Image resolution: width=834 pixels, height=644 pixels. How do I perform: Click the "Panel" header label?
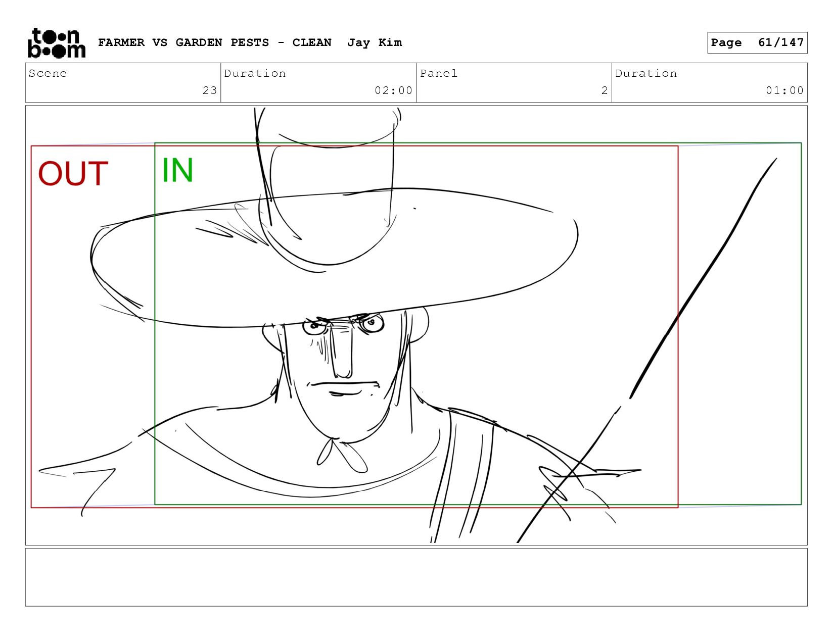tap(439, 73)
